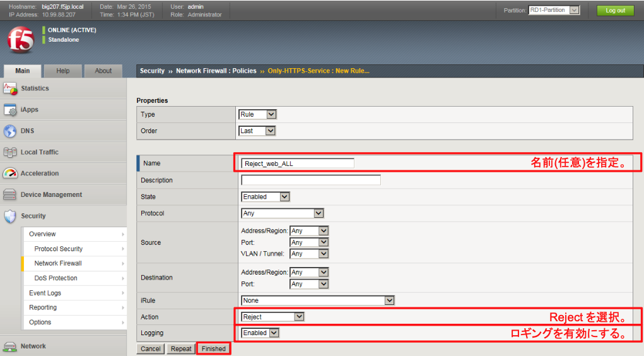Open the iApps window icon
The image size is (644, 356).
coord(10,110)
